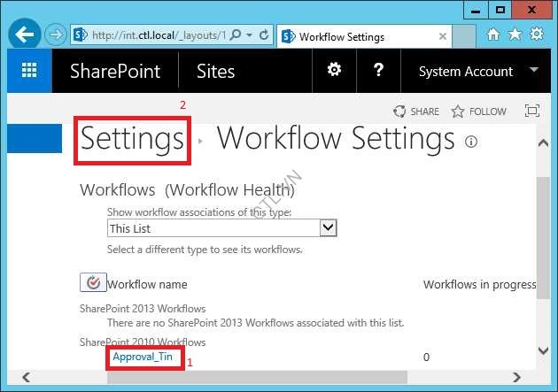The image size is (558, 392).
Task: Click the SHARE button
Action: [416, 111]
